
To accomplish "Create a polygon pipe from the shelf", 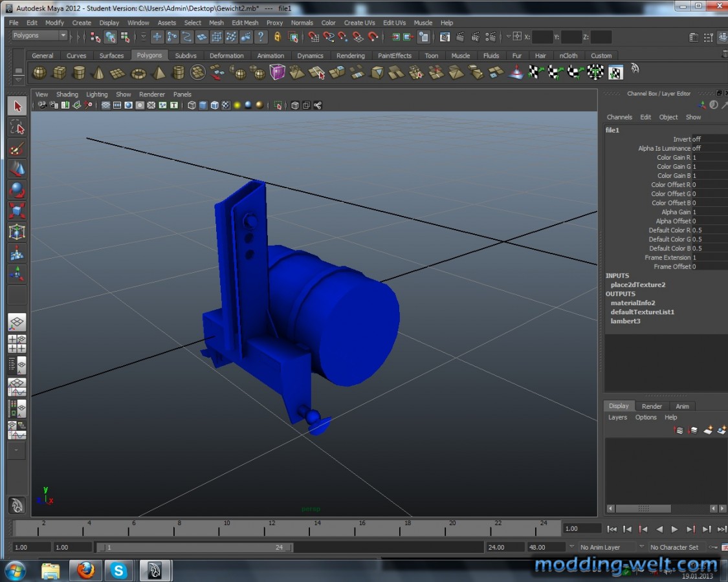I will (x=179, y=73).
